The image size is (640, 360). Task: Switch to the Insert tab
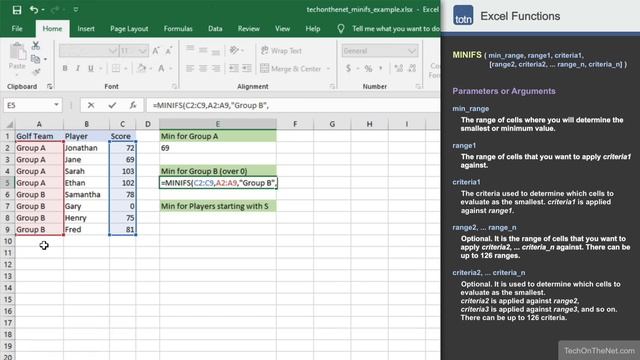pos(86,29)
